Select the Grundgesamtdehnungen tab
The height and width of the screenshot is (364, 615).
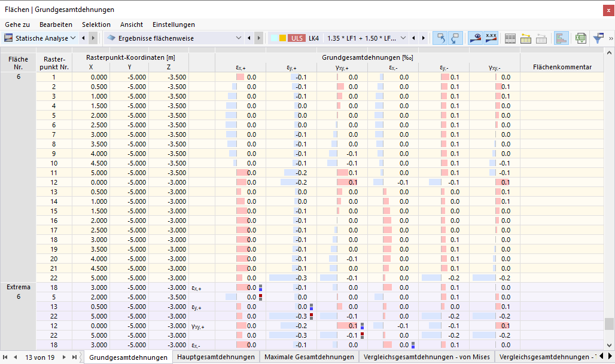[x=128, y=357]
